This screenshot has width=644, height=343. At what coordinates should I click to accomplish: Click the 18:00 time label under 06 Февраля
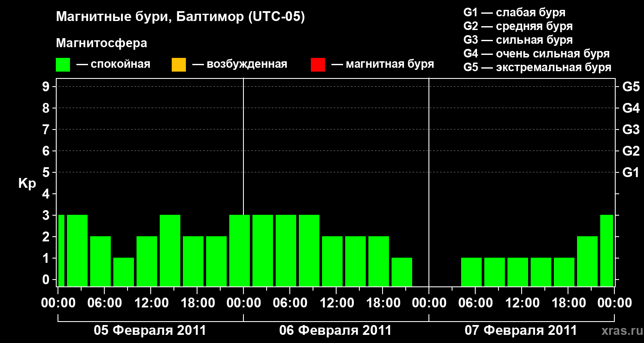(x=383, y=303)
